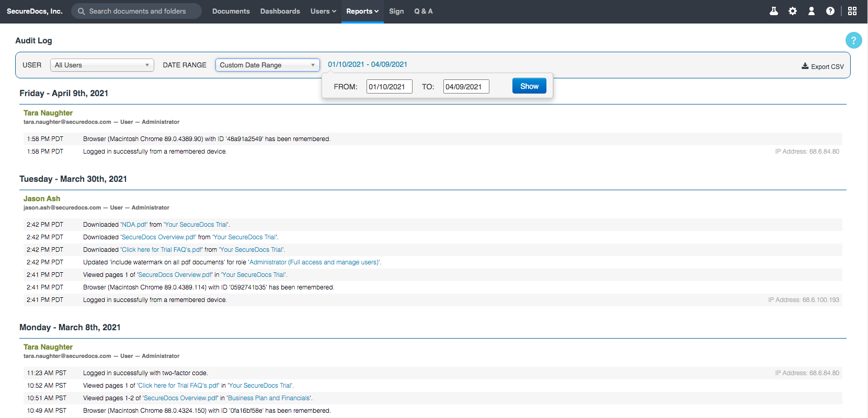Open the flask icon in top bar

point(774,11)
